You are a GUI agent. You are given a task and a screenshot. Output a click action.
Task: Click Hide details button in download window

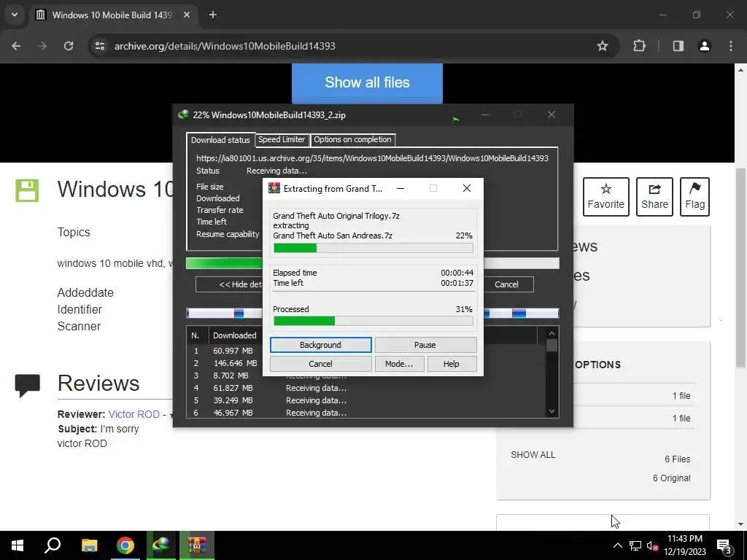click(229, 284)
